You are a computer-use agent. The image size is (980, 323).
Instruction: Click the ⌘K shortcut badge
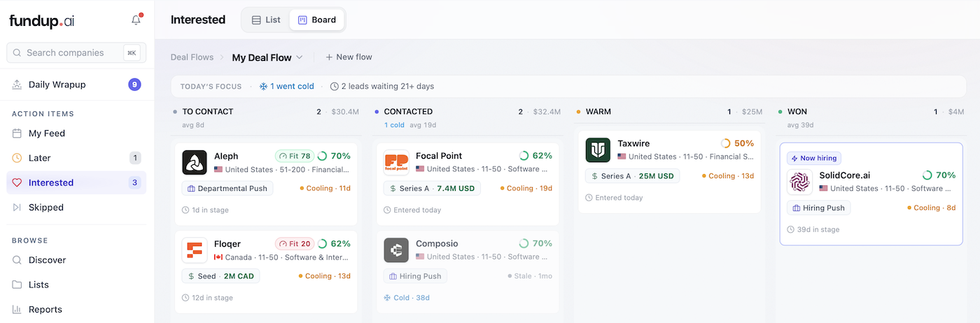pyautogui.click(x=132, y=52)
